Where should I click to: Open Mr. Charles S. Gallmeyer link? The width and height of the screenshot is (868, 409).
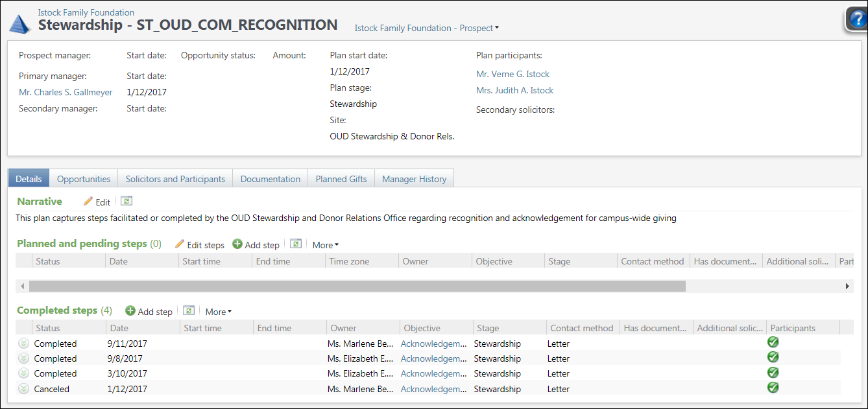tap(66, 92)
